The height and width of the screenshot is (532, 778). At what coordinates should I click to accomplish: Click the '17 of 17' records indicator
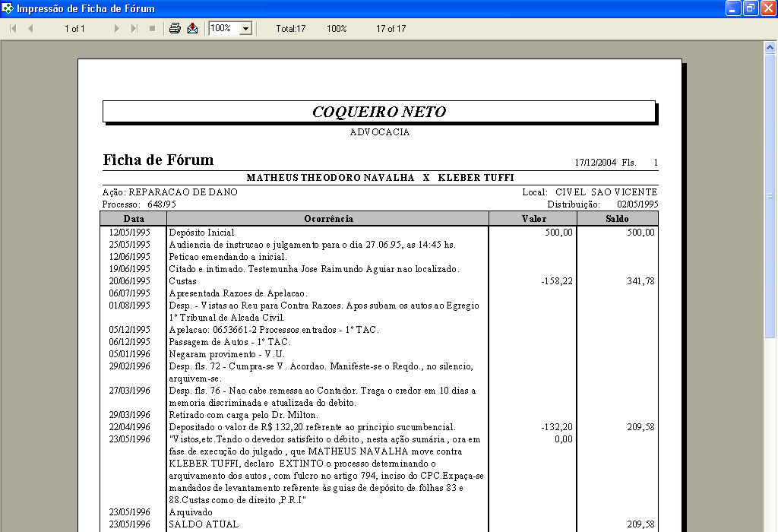pyautogui.click(x=391, y=29)
